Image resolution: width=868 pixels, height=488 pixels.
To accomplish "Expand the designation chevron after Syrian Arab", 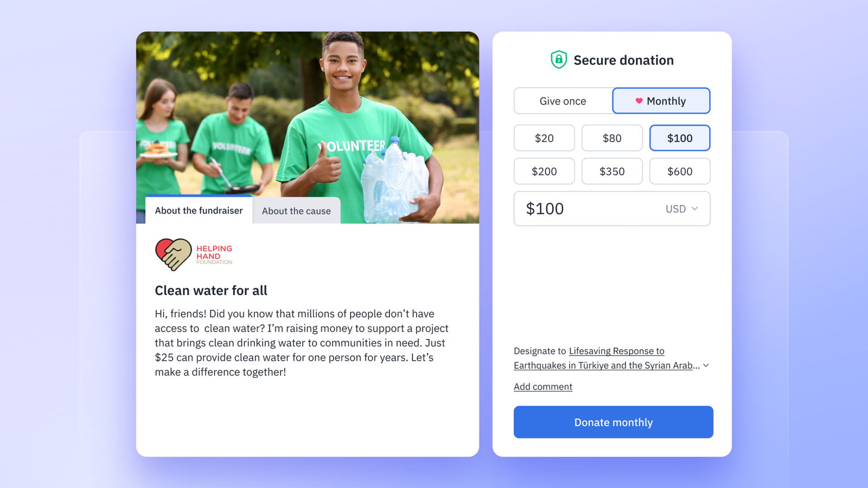I will click(706, 365).
